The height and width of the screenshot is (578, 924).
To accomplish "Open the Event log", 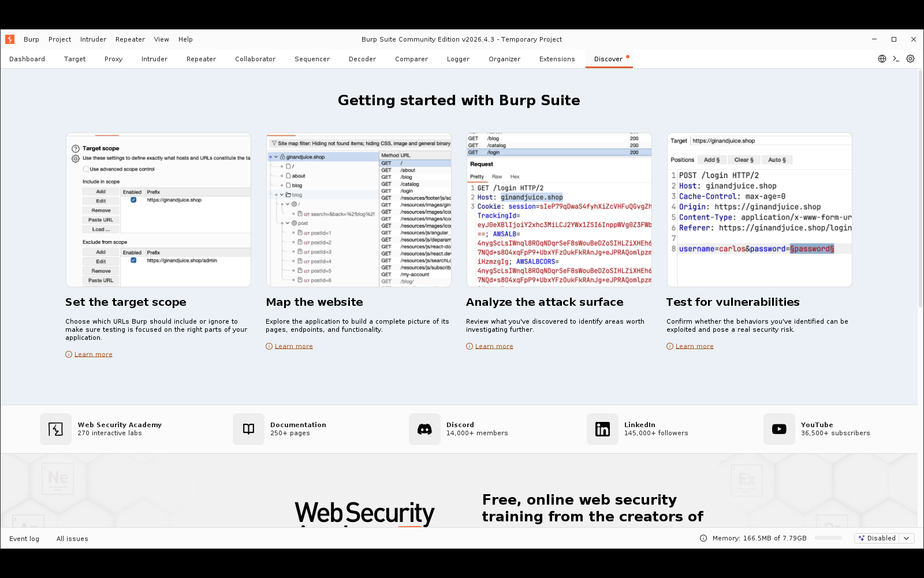I will (x=24, y=539).
